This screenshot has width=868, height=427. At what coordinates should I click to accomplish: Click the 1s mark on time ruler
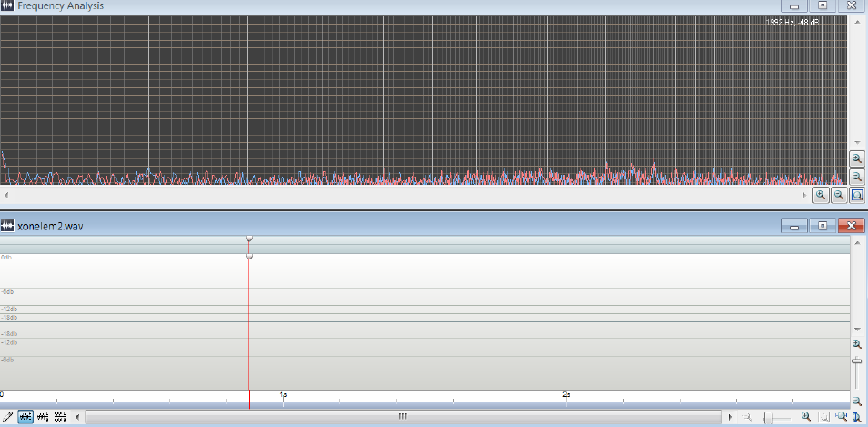pos(284,395)
